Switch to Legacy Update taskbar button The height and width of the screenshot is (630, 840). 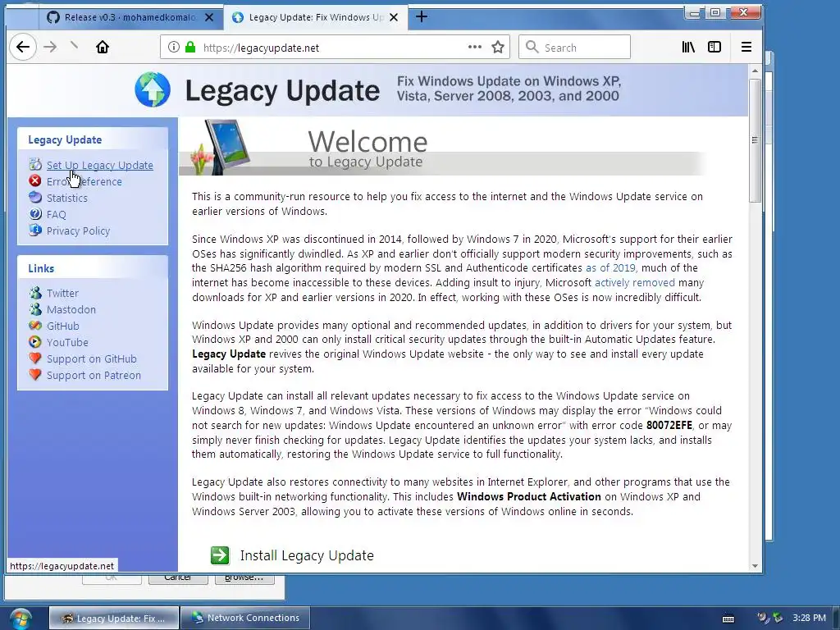coord(113,619)
